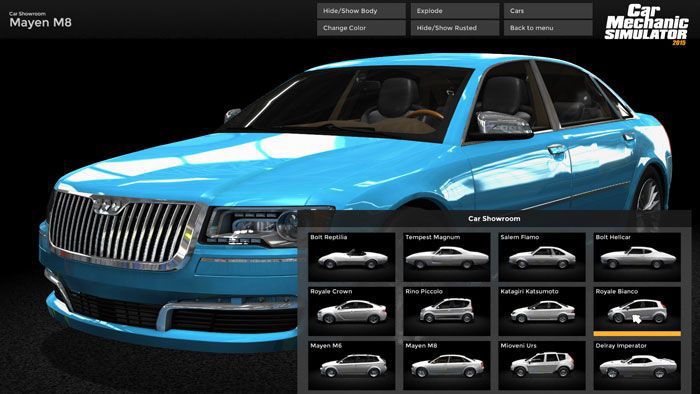Click the Explode button
This screenshot has width=700, height=394.
coord(454,11)
